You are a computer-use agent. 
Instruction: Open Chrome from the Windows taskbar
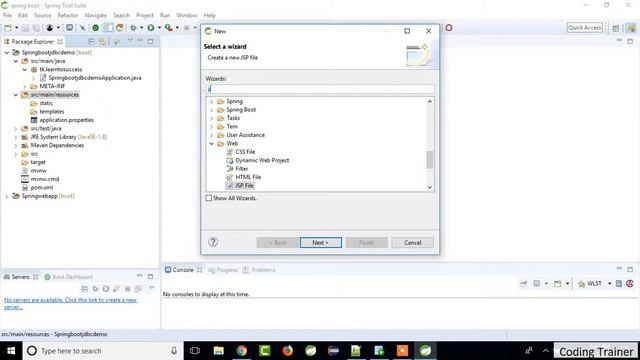[242, 351]
